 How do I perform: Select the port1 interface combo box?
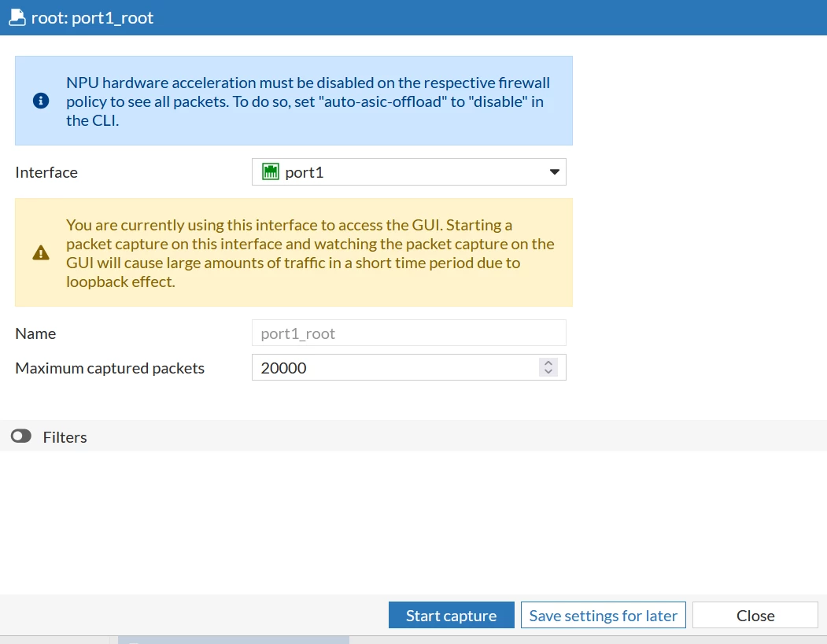pyautogui.click(x=408, y=171)
